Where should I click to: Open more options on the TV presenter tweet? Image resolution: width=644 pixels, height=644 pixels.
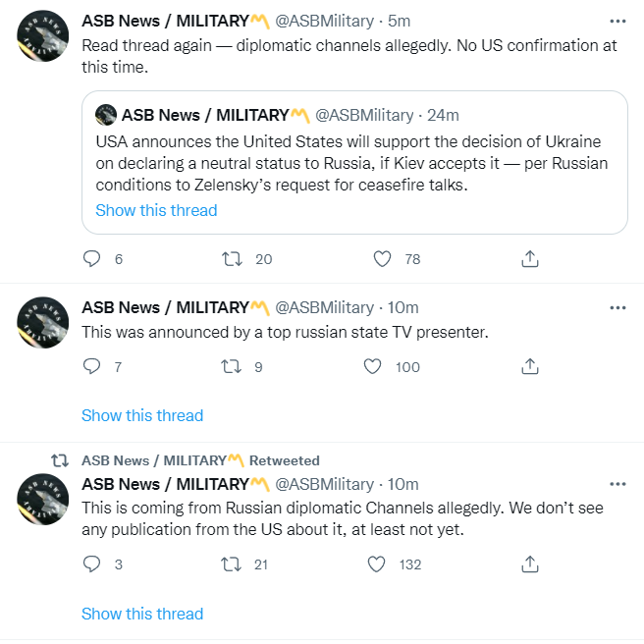click(x=617, y=307)
